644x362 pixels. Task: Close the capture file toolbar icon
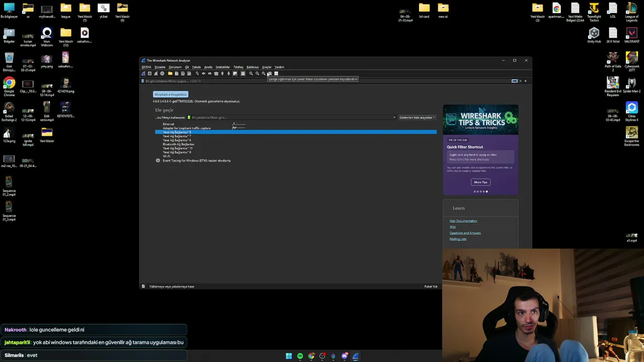click(183, 73)
